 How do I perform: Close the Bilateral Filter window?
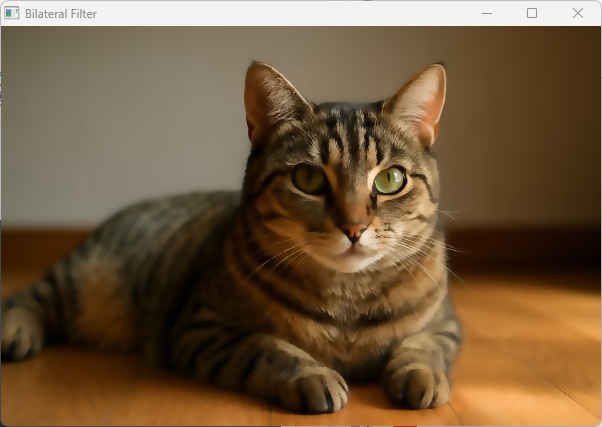coord(578,13)
